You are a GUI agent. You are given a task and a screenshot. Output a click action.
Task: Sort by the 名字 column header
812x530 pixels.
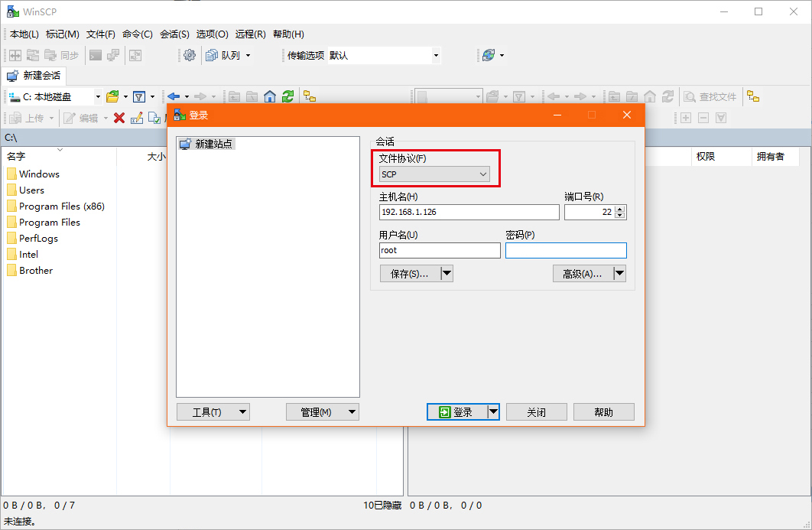pyautogui.click(x=60, y=157)
